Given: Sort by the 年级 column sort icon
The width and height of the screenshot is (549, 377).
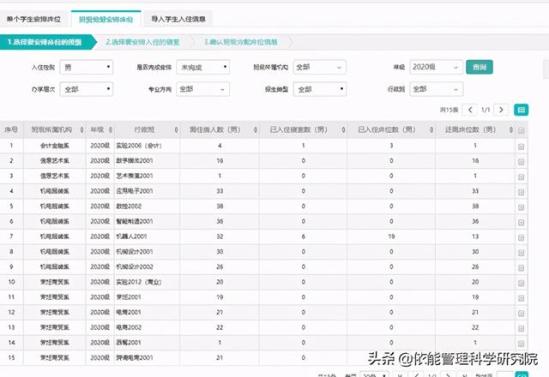Looking at the screenshot, I should 110,130.
